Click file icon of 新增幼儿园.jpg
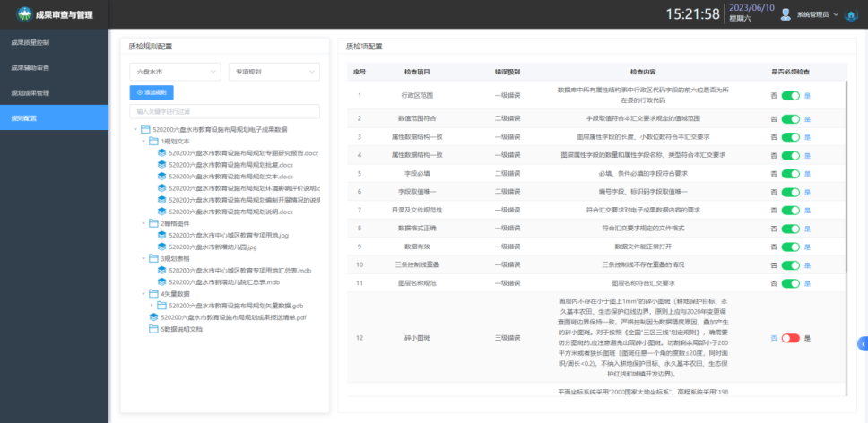Viewport: 868px width, 424px height. pos(161,247)
